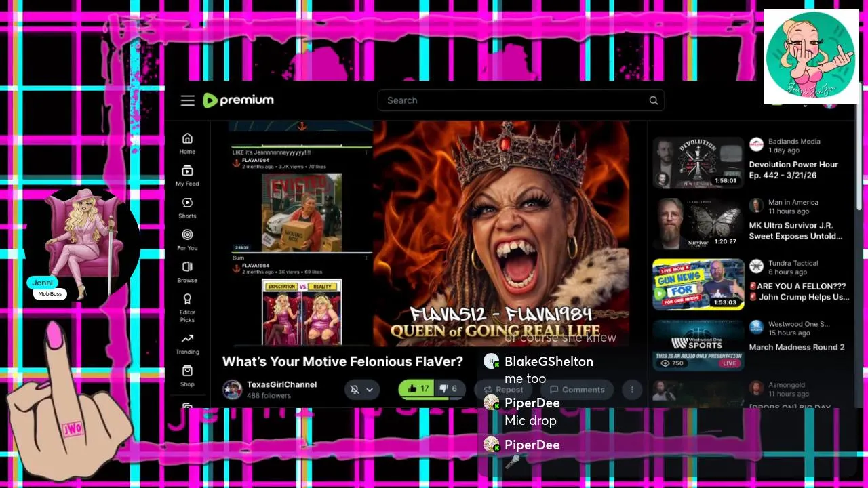This screenshot has height=488, width=868.
Task: Dislike the video using thumbs down (6)
Action: [x=449, y=388]
